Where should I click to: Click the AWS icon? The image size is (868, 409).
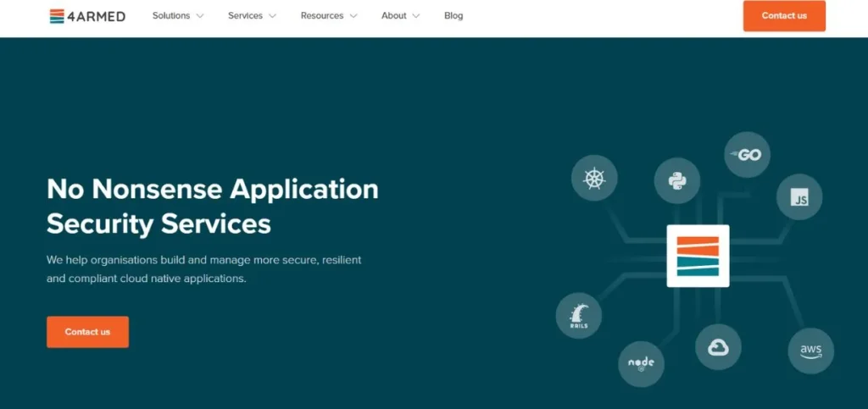810,351
